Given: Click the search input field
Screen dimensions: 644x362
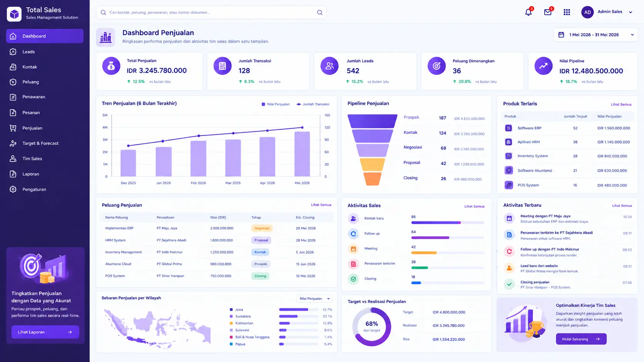Looking at the screenshot, I should click(x=211, y=12).
